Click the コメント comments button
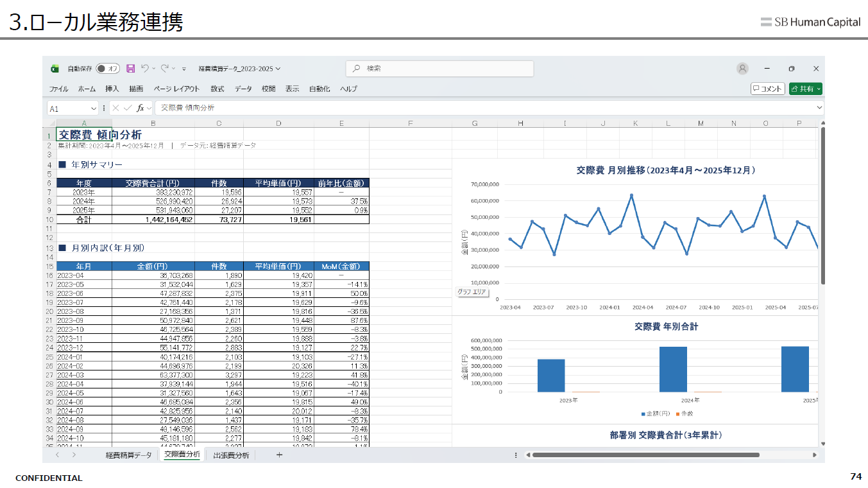 [x=767, y=89]
